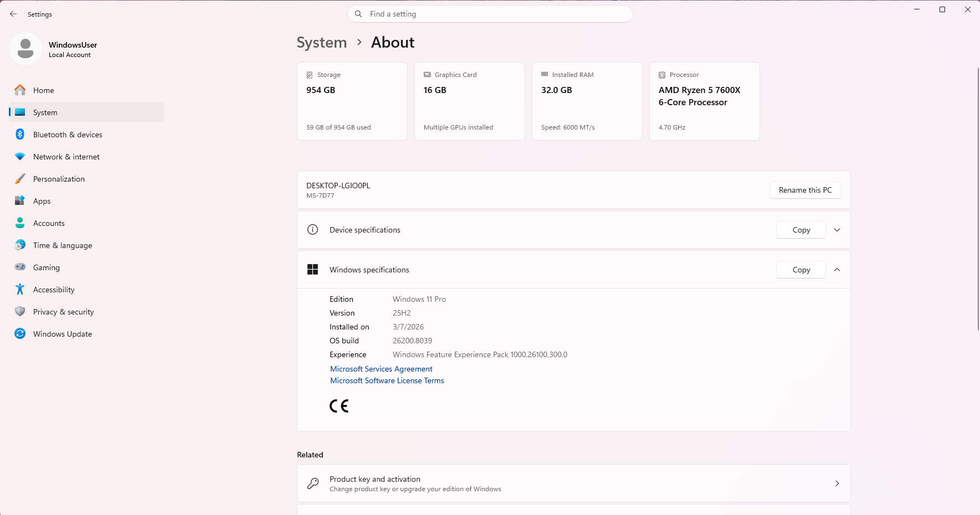980x515 pixels.
Task: Click the Network & internet wifi icon
Action: (x=20, y=157)
